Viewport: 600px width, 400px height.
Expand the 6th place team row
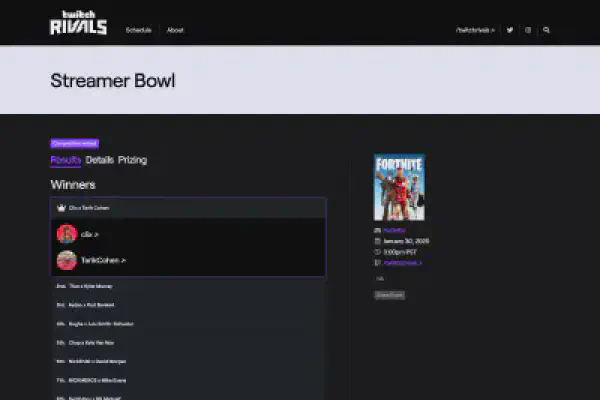188,361
